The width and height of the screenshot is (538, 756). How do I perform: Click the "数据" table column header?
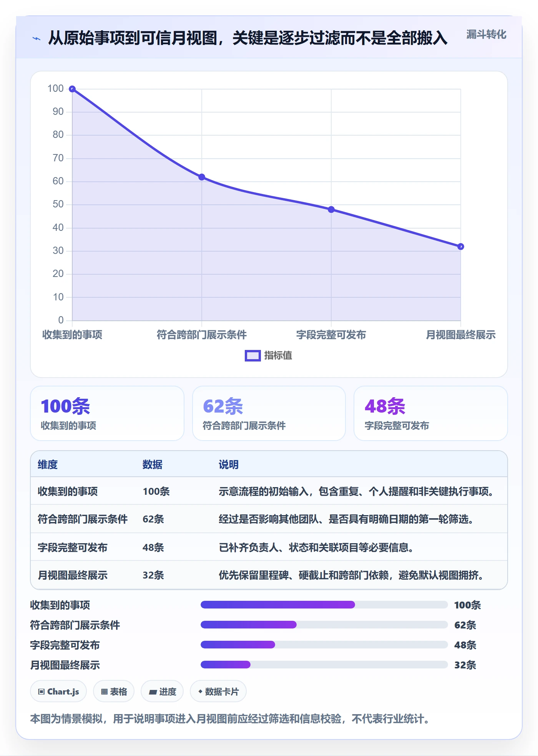coord(153,464)
